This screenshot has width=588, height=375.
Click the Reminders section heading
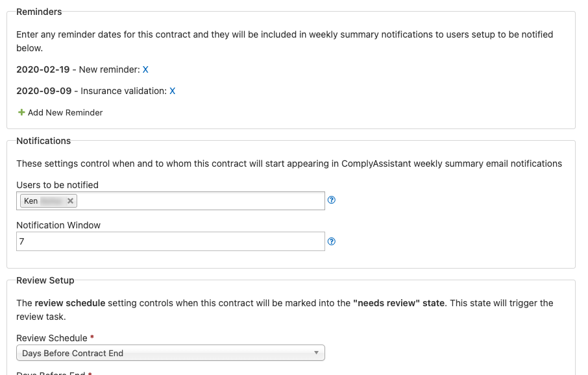pyautogui.click(x=39, y=12)
